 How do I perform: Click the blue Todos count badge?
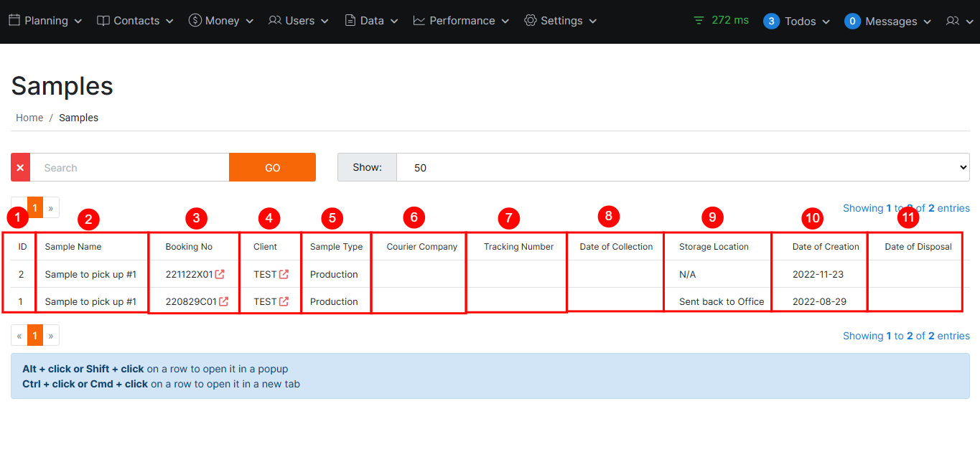click(771, 21)
